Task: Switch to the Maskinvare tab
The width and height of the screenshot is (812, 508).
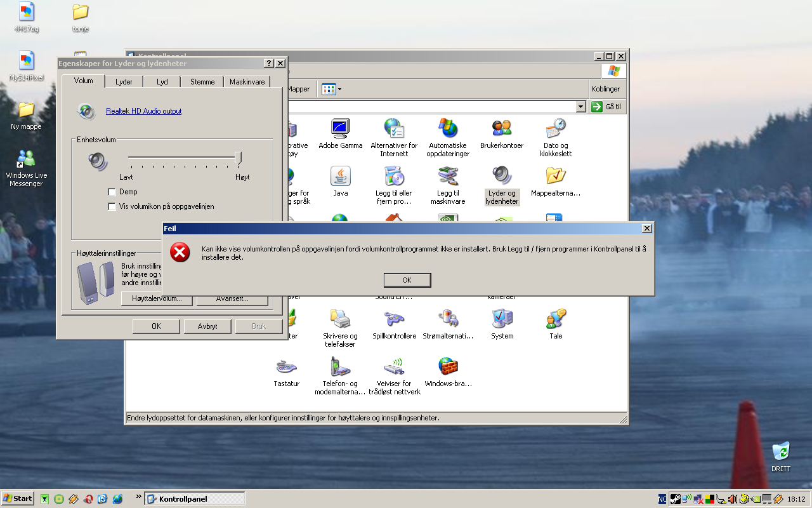Action: tap(247, 82)
